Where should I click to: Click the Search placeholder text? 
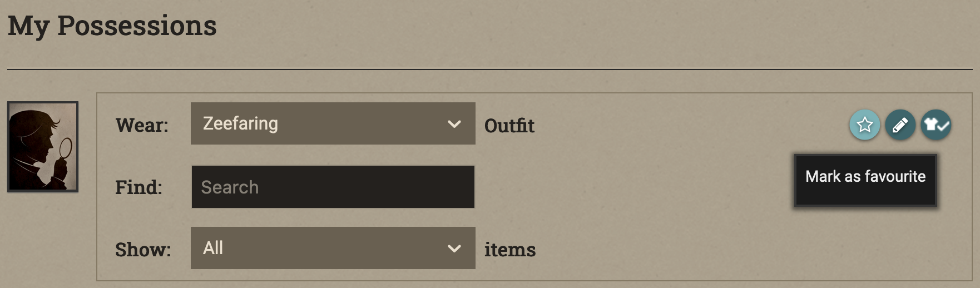tap(230, 187)
